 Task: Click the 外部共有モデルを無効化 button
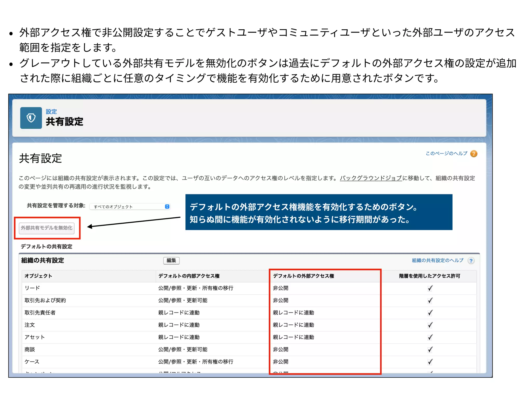(47, 228)
